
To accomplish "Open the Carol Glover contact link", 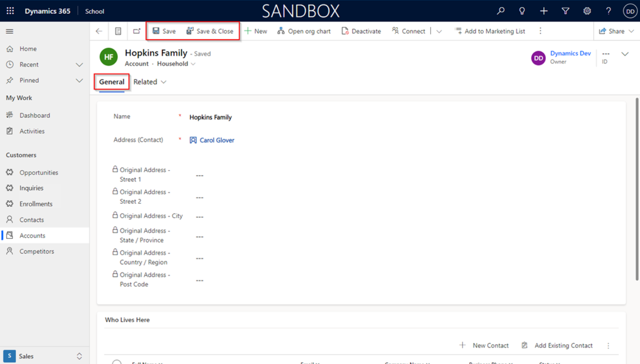I will [217, 140].
